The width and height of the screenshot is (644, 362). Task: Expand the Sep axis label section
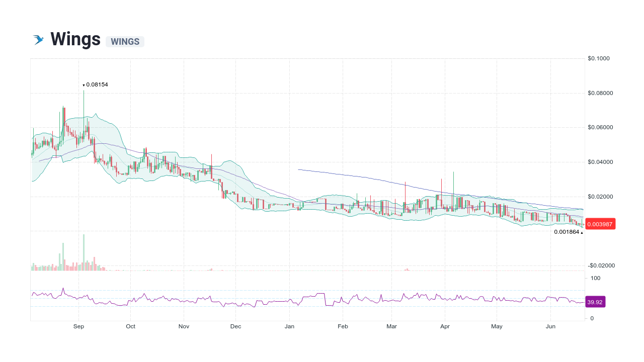[x=78, y=326]
